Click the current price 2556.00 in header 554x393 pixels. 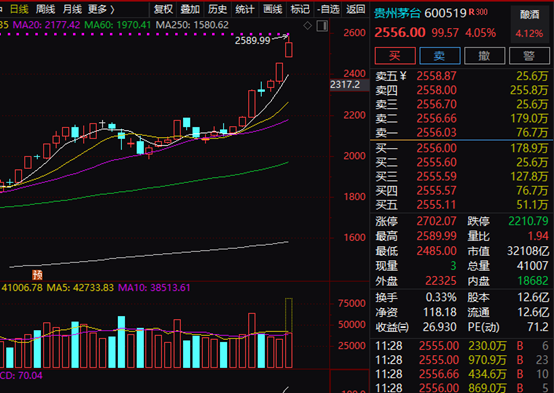click(x=400, y=33)
